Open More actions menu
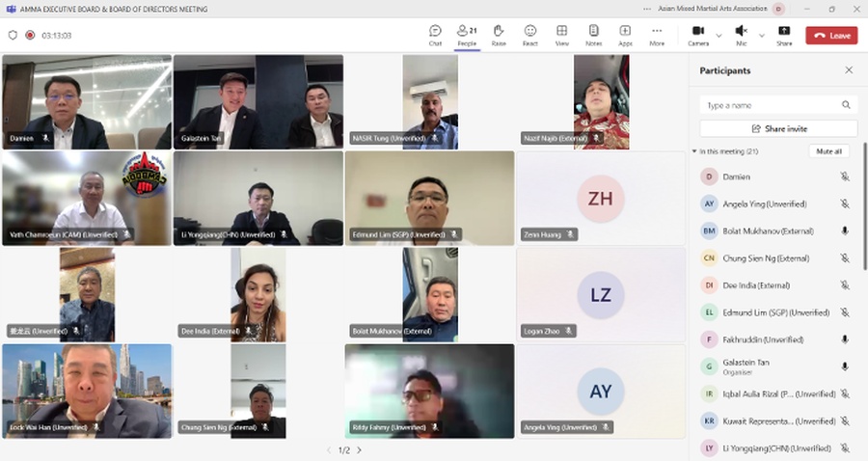This screenshot has height=461, width=868. (x=657, y=35)
